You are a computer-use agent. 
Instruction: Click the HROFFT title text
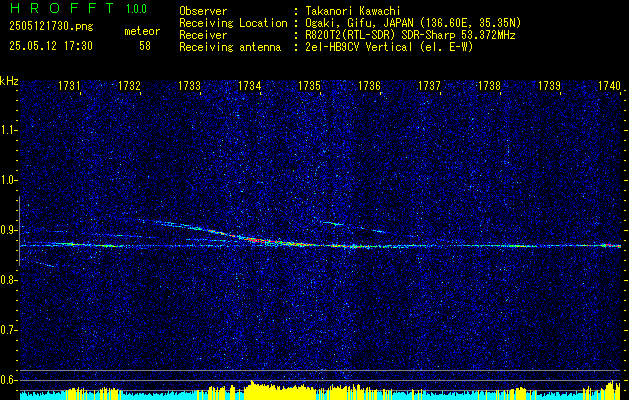(62, 8)
